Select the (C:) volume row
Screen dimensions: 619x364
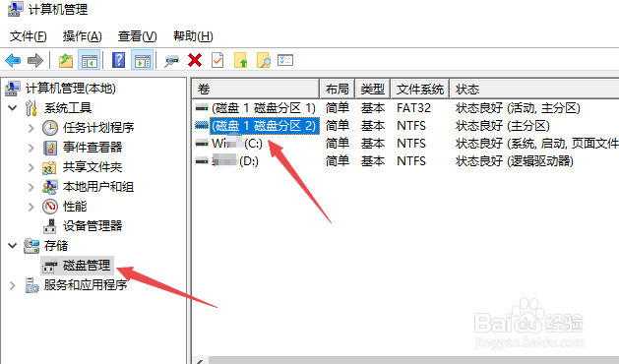click(x=237, y=143)
